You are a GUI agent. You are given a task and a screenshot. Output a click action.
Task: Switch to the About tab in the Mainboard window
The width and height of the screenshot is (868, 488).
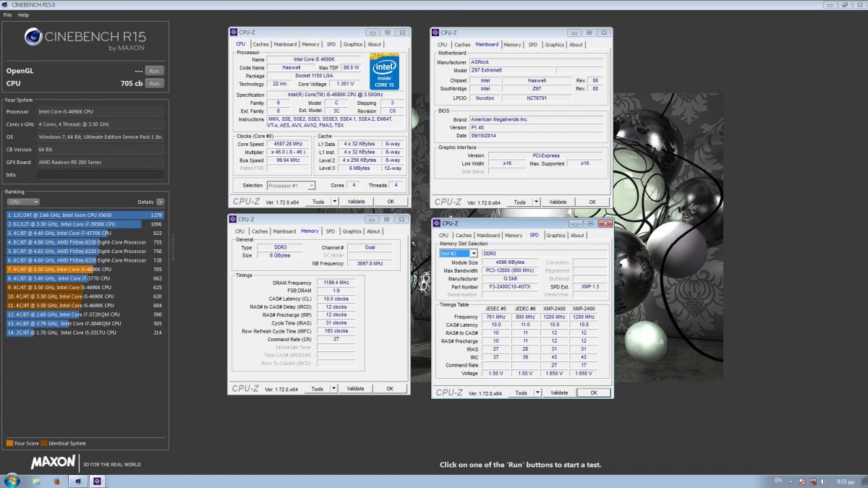576,45
